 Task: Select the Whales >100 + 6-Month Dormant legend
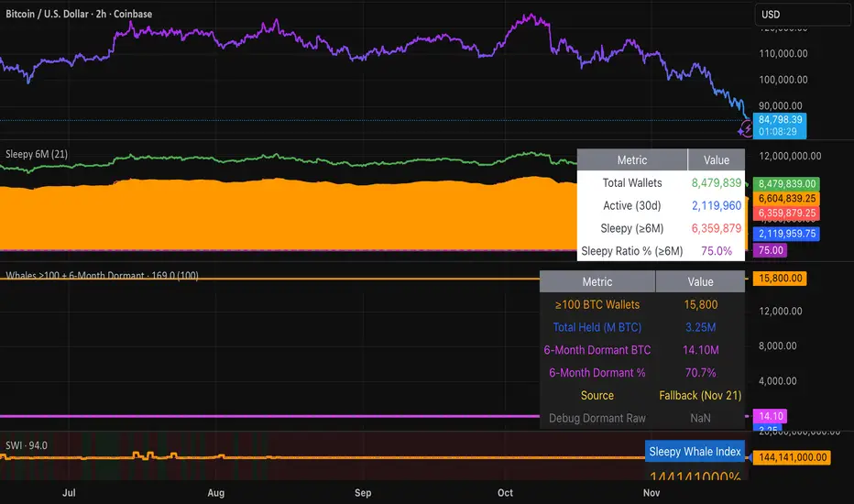[99, 275]
